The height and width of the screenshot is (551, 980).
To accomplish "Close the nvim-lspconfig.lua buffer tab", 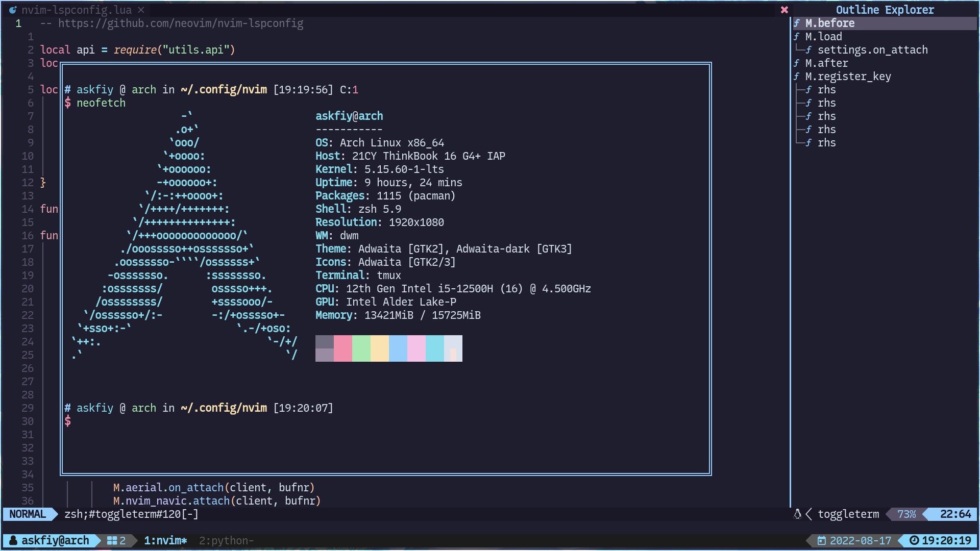I will pos(141,10).
